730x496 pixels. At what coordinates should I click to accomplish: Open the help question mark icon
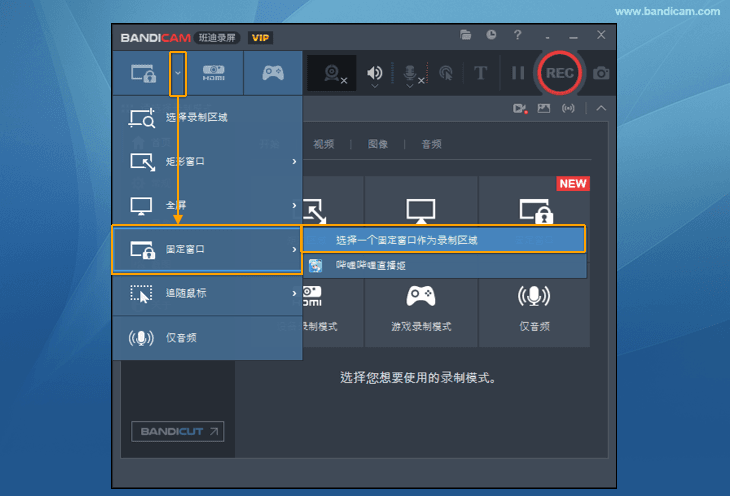tap(517, 35)
